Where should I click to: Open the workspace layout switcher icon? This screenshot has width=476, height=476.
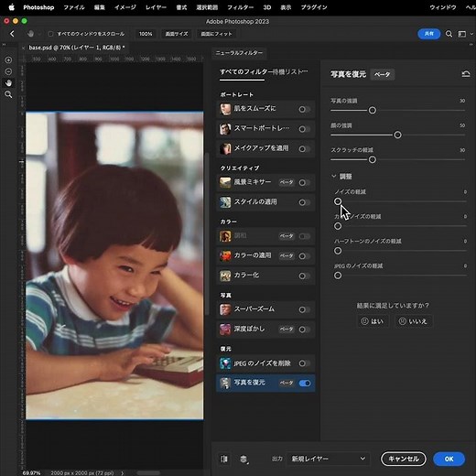462,34
